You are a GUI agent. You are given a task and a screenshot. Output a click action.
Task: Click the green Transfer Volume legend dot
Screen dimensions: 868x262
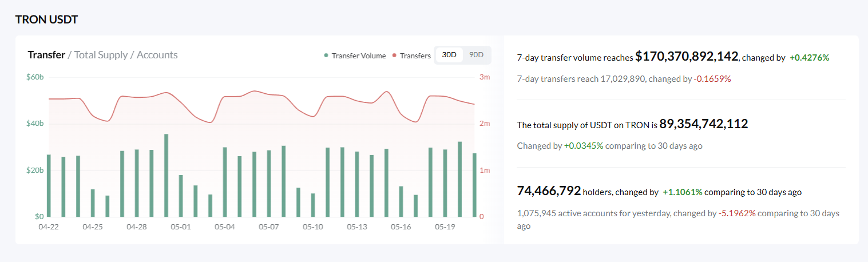(x=326, y=55)
